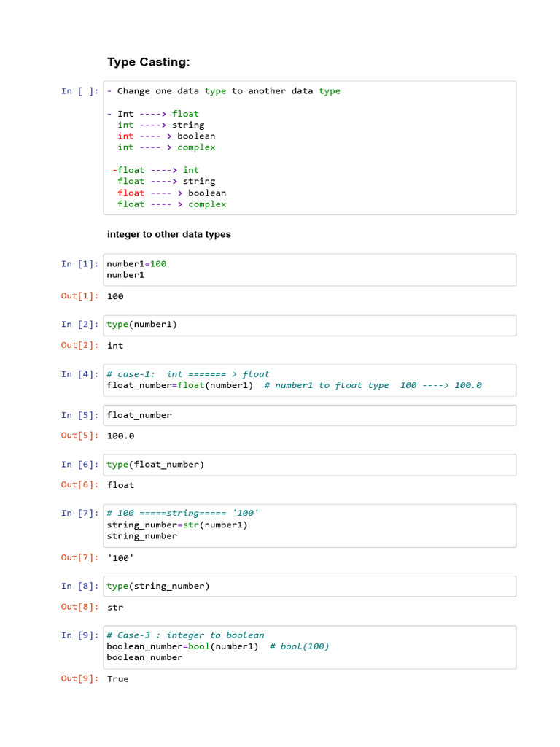Click the cell 'type(string_number)'

click(309, 587)
